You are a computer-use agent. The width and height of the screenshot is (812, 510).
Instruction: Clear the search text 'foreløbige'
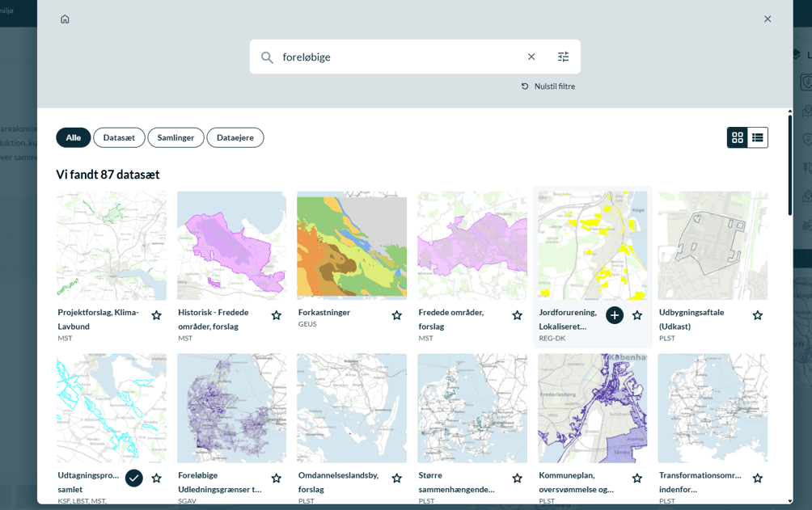[x=531, y=57]
